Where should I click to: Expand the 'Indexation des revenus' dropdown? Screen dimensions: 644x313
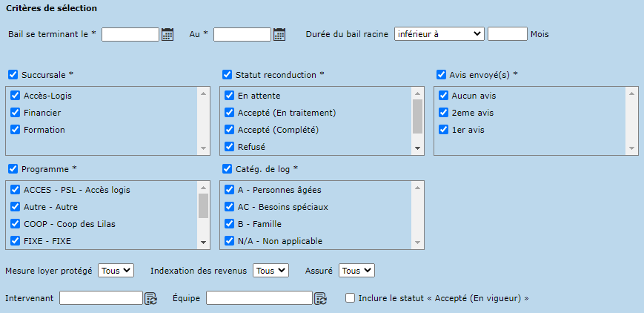270,271
